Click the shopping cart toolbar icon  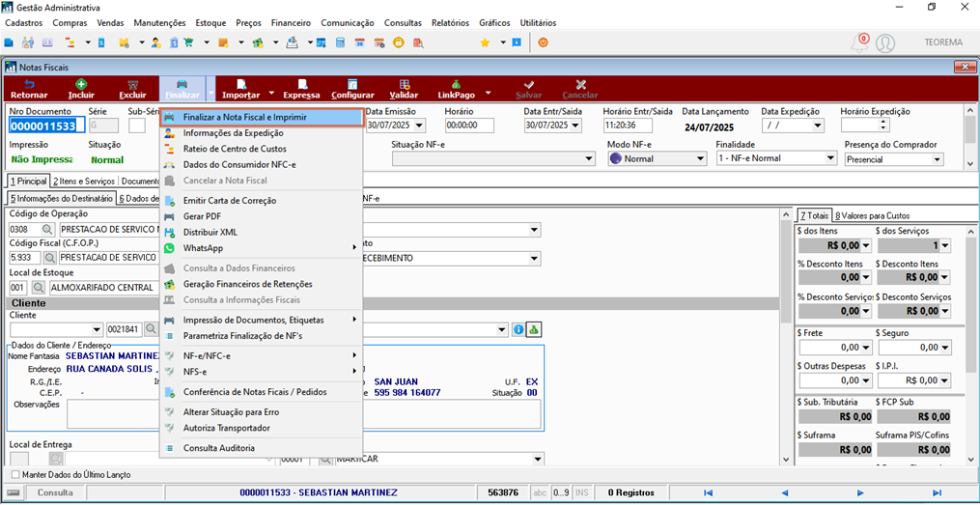coord(188,42)
